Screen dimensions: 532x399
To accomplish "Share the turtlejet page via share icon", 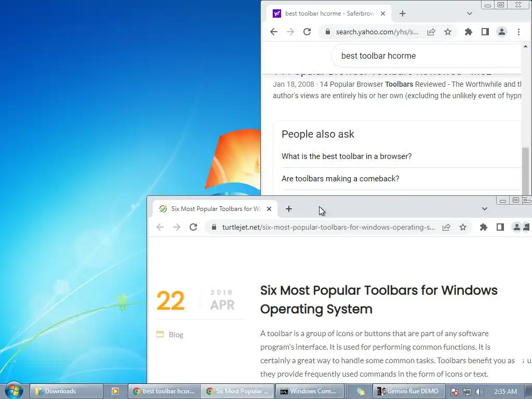I will 446,228.
